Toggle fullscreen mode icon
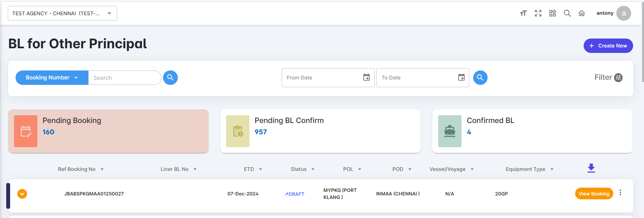This screenshot has height=218, width=644. (x=538, y=13)
